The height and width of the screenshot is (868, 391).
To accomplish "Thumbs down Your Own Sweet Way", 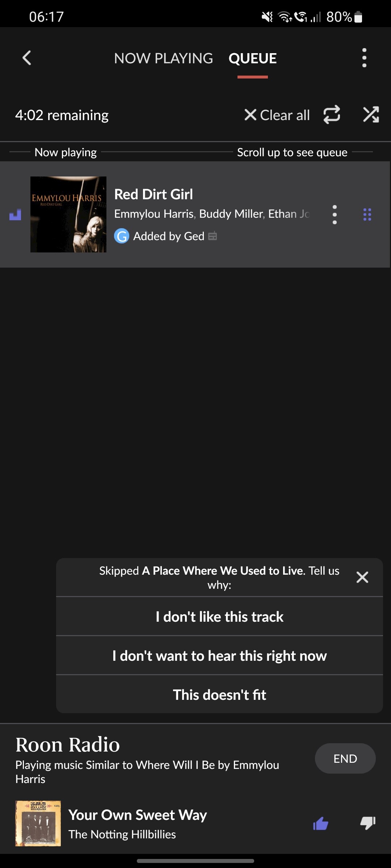I will 368,824.
